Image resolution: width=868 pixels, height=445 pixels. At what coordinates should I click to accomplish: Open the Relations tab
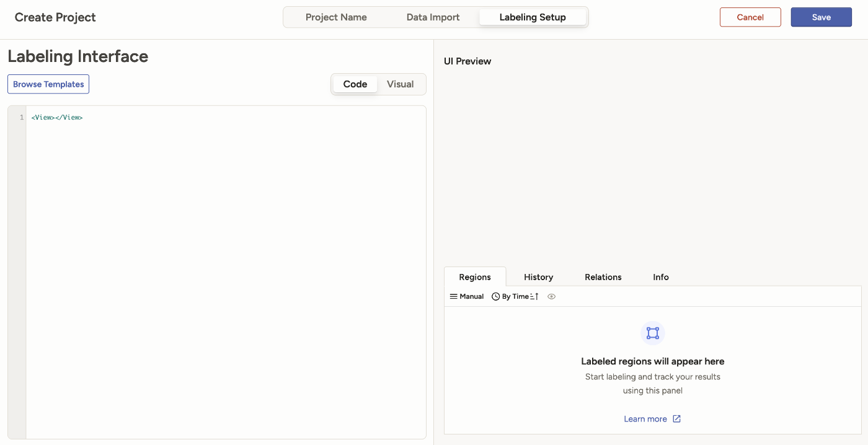click(603, 277)
